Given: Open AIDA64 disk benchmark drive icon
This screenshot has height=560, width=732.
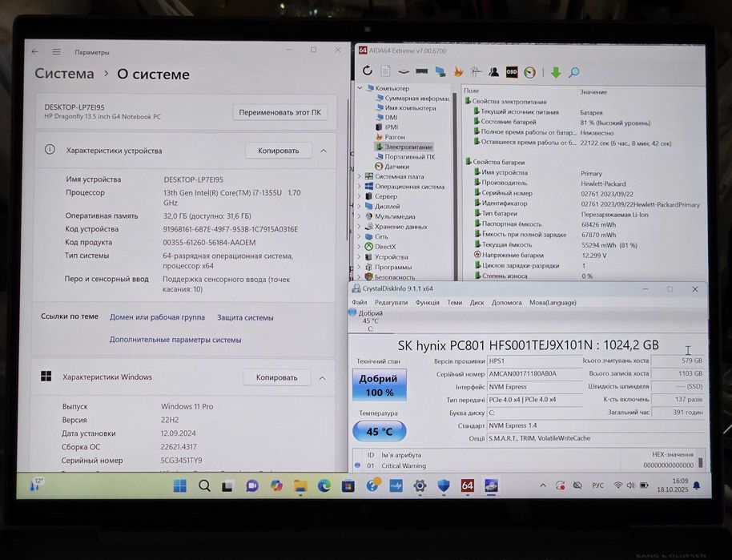Looking at the screenshot, I should (404, 71).
